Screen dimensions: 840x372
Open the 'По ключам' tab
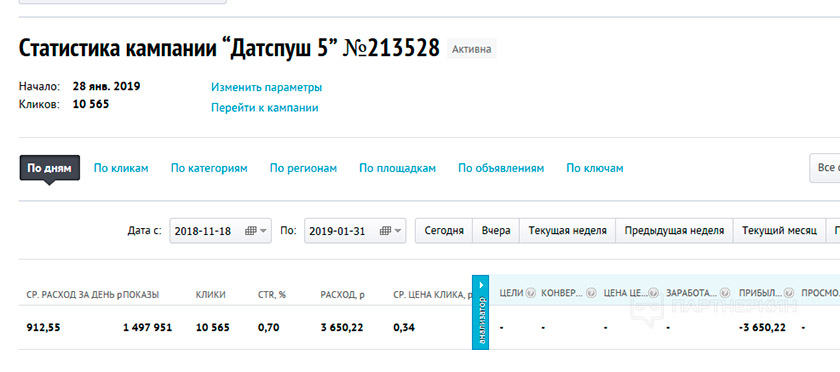coord(595,168)
